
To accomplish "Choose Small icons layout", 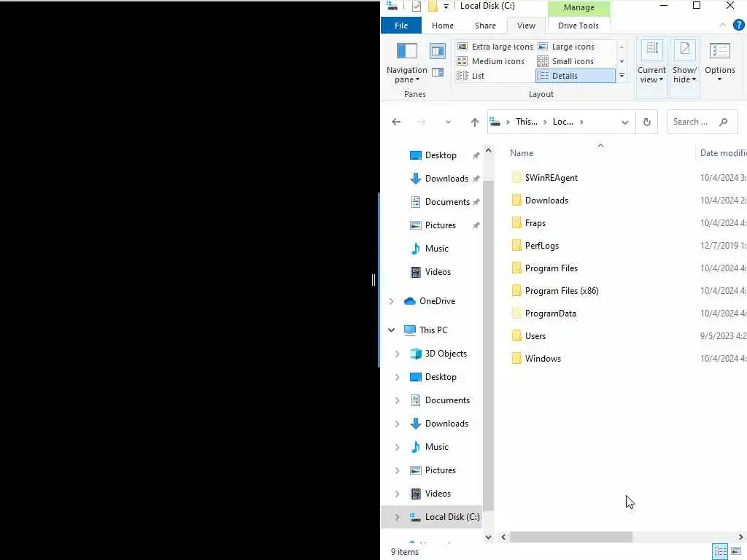I will [565, 61].
